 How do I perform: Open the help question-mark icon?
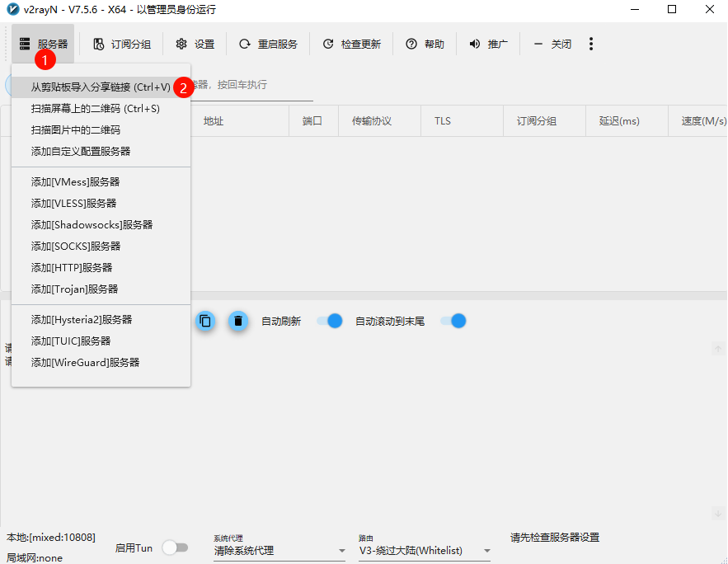(411, 45)
